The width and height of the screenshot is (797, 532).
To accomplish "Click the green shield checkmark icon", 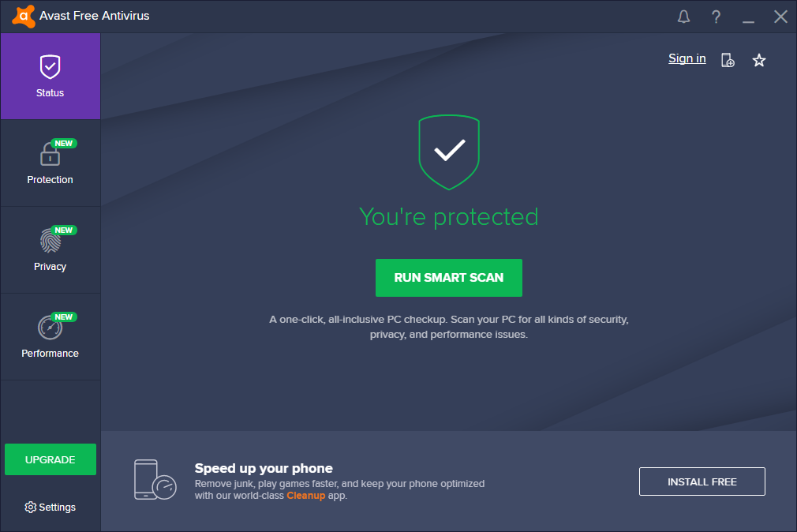I will point(449,152).
